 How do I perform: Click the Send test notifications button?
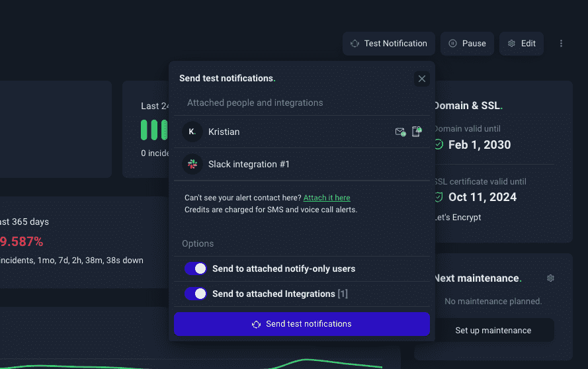[302, 324]
